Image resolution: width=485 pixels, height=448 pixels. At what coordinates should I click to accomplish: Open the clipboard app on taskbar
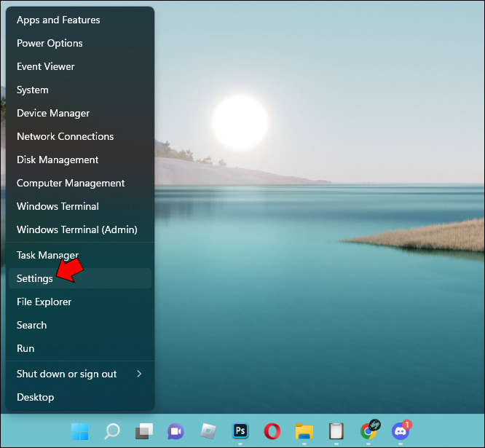(x=336, y=431)
